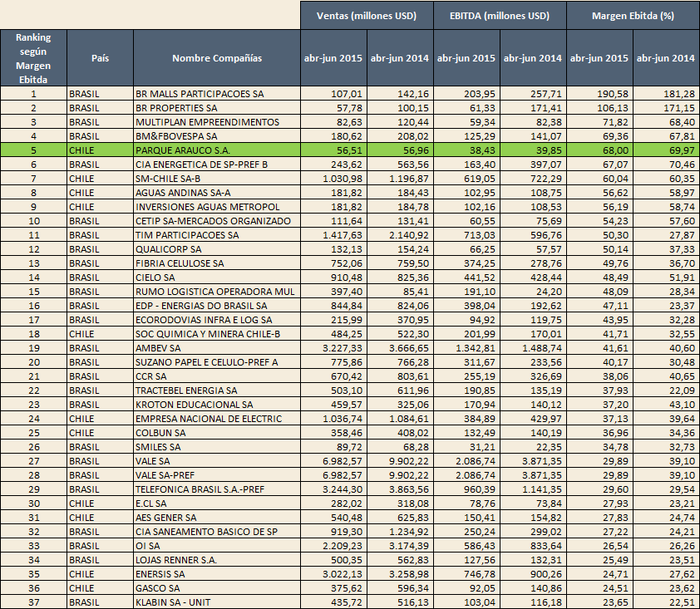Select the 'E.CL SA' cell
The image size is (700, 609).
[x=217, y=503]
